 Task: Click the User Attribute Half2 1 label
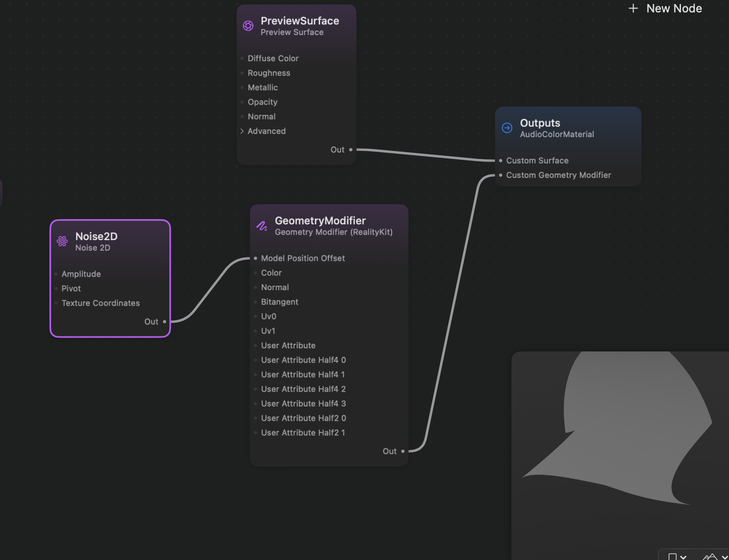pyautogui.click(x=303, y=433)
